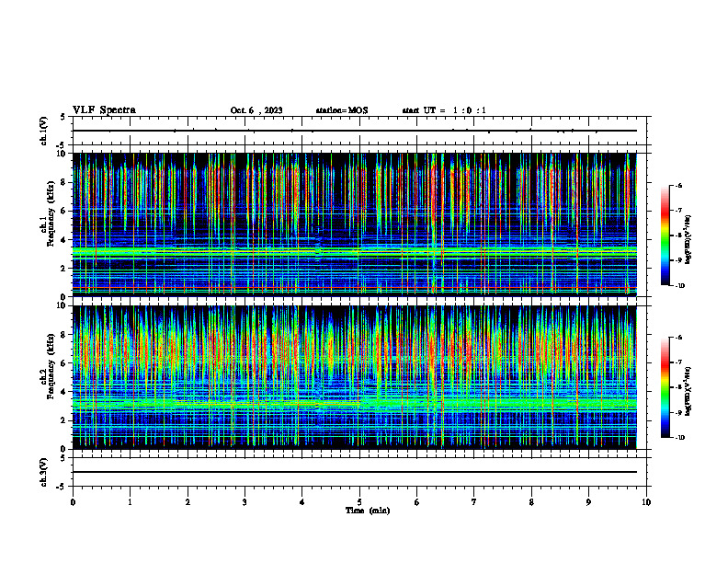Click time-axis tick label "9"
This screenshot has width=728, height=563.
(x=588, y=502)
